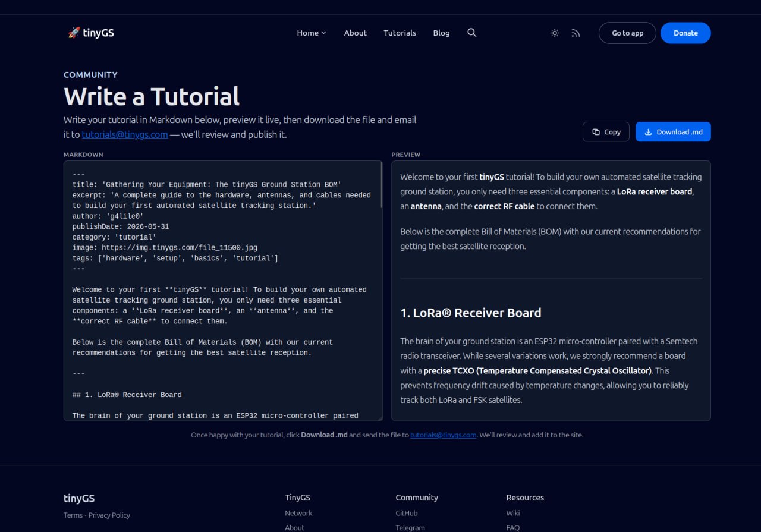The width and height of the screenshot is (761, 532).
Task: Click the Resources footer column heading
Action: coord(525,498)
